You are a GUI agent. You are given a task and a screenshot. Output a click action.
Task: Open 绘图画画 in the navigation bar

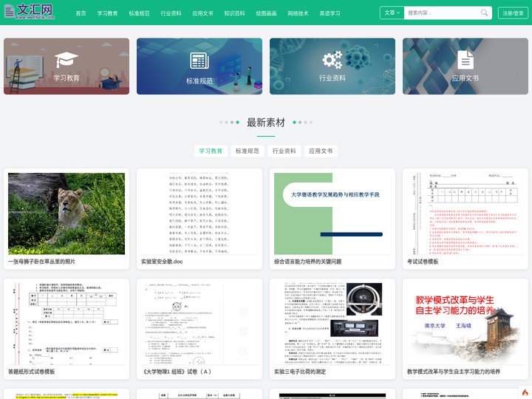tap(266, 13)
